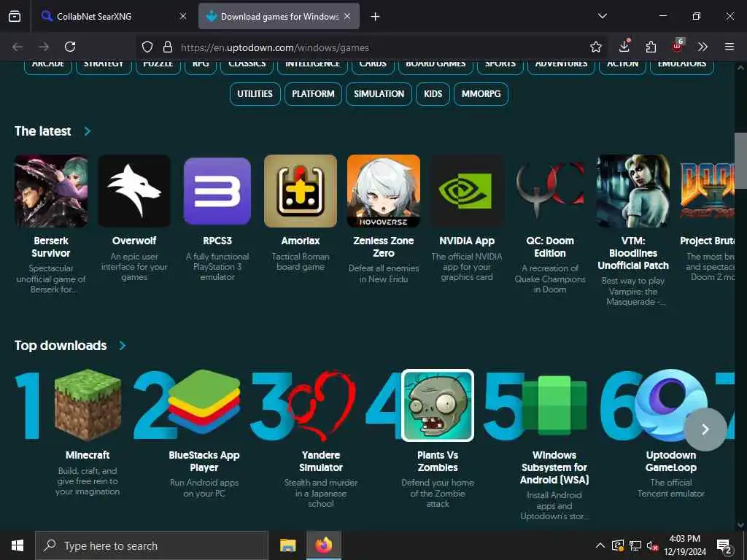Click the network status tray icon
The width and height of the screenshot is (747, 560).
(635, 545)
